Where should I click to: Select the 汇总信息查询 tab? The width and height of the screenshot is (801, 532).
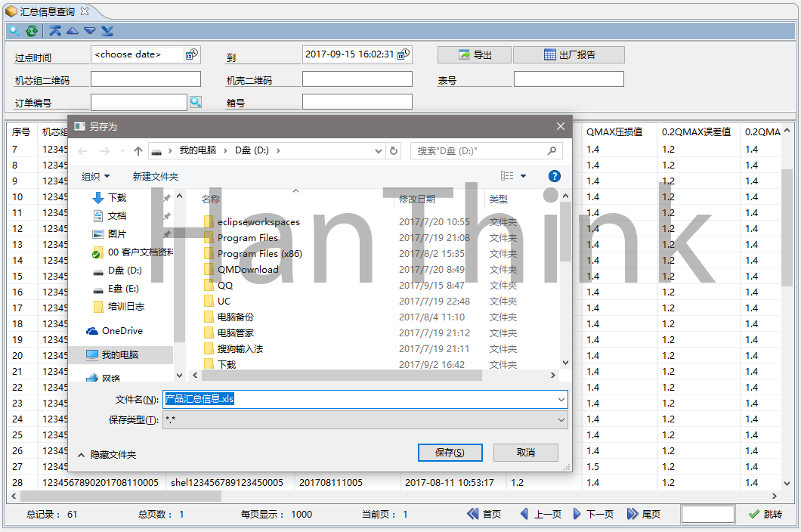(47, 11)
